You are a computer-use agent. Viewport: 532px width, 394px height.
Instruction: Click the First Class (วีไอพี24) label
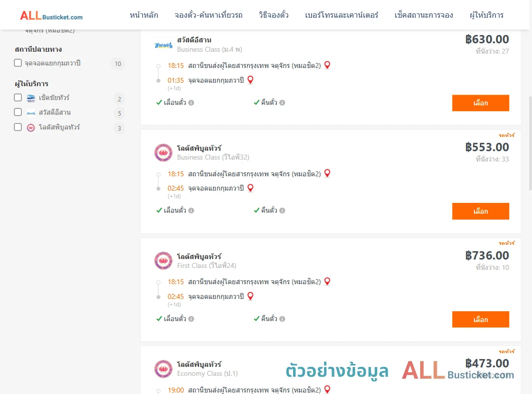click(206, 266)
